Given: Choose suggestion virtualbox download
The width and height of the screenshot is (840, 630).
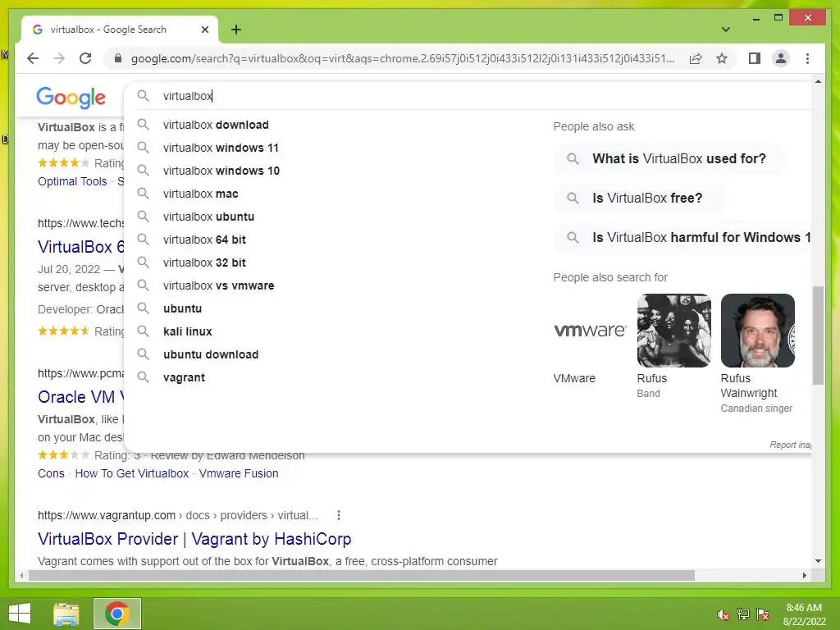Looking at the screenshot, I should [216, 125].
